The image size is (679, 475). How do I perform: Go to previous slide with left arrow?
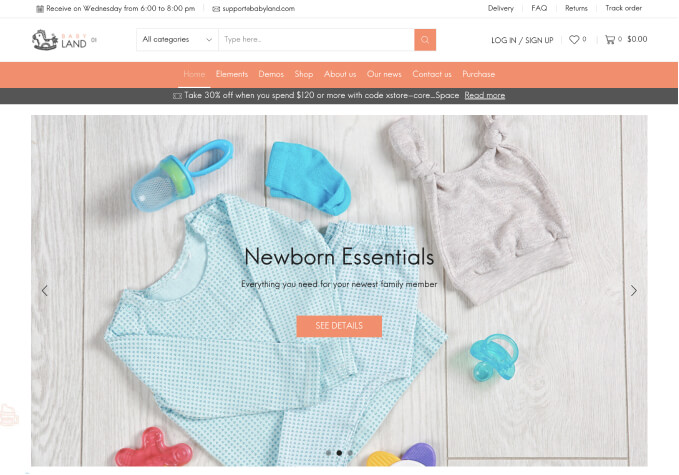(x=45, y=291)
